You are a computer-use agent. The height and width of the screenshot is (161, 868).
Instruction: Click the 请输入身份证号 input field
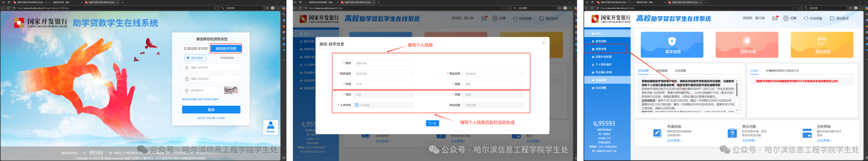tap(211, 68)
